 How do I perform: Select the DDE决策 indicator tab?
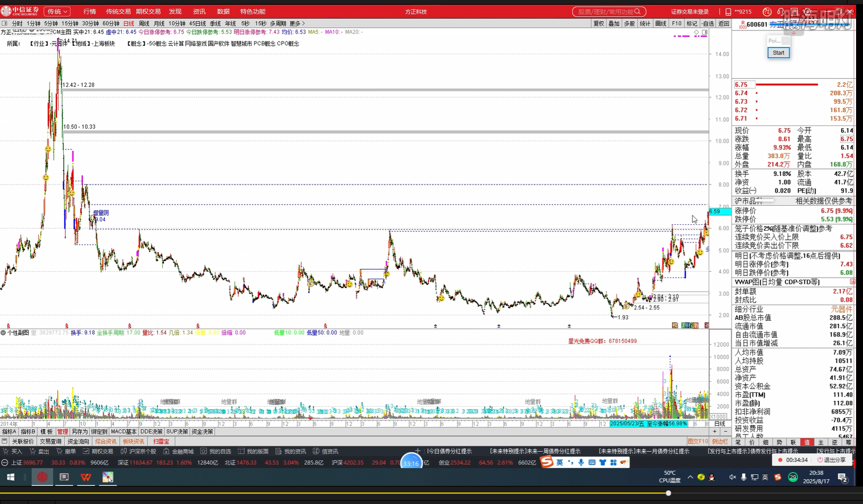[x=151, y=432]
